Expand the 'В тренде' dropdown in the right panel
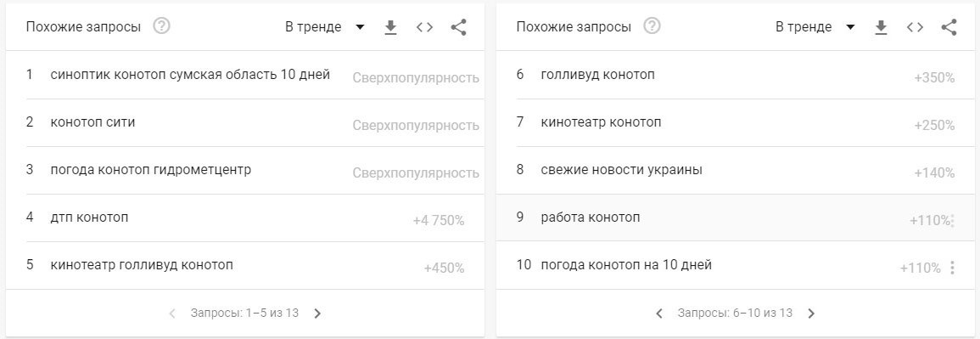 pyautogui.click(x=815, y=27)
